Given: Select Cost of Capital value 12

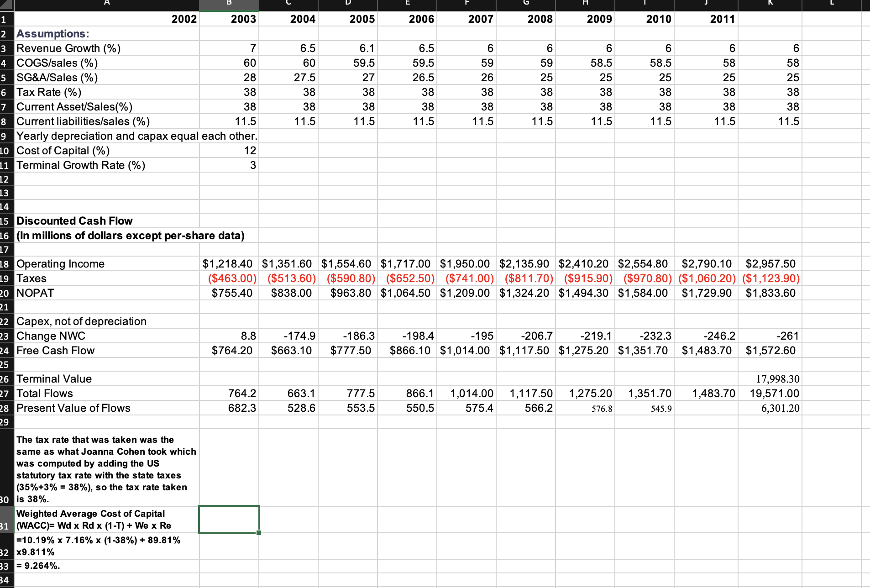Looking at the screenshot, I should pyautogui.click(x=229, y=151).
